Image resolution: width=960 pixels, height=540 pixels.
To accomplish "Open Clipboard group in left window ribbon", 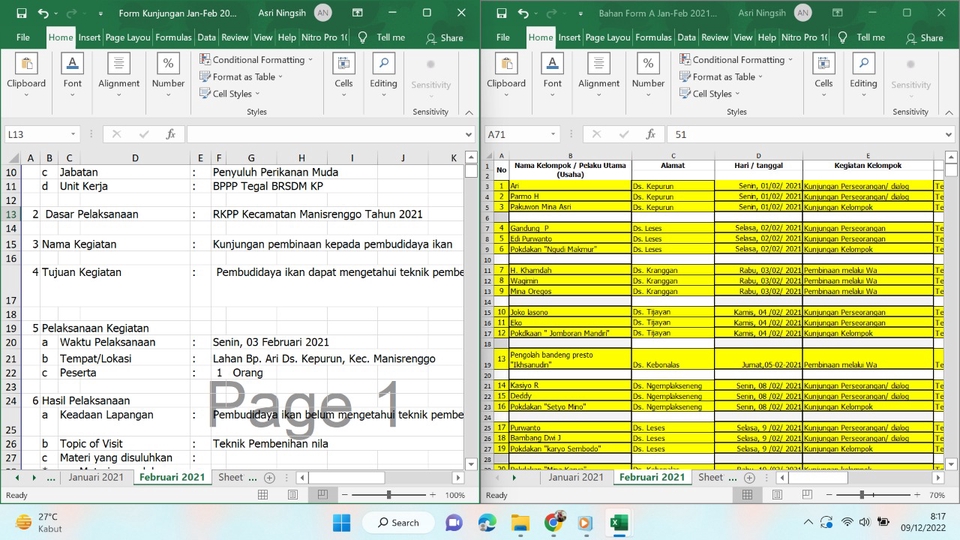I will pos(26,75).
